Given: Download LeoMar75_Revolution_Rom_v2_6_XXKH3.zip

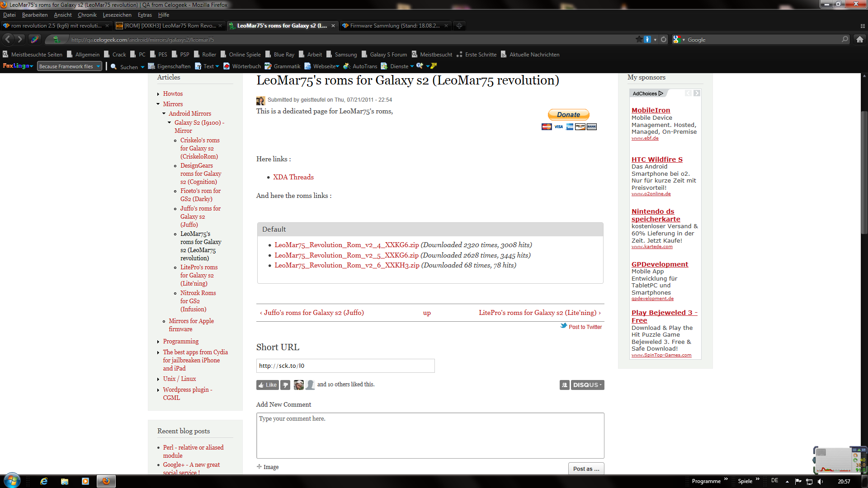Looking at the screenshot, I should (347, 265).
